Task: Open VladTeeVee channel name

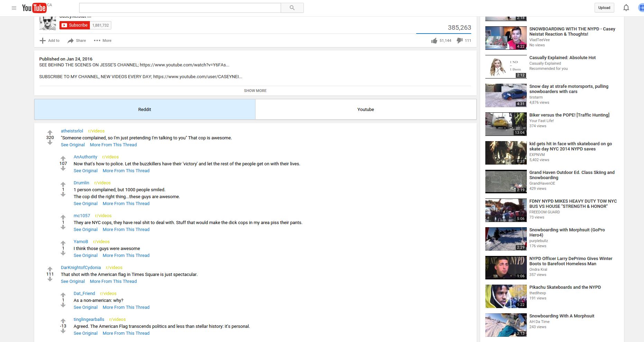Action: [539, 40]
